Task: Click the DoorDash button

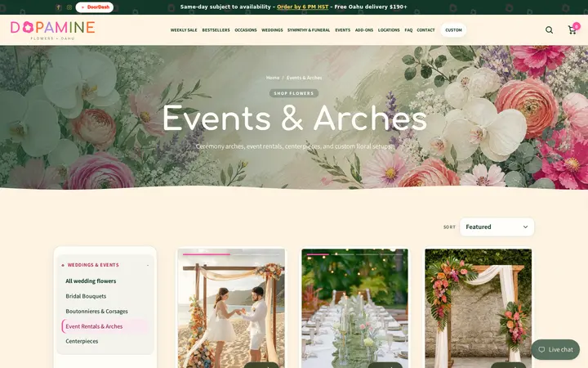Action: point(95,7)
